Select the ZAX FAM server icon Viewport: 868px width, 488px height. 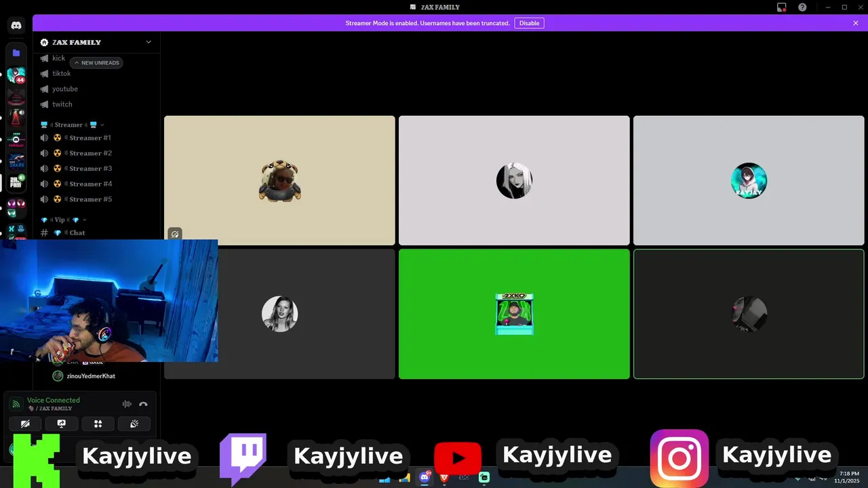pyautogui.click(x=16, y=183)
